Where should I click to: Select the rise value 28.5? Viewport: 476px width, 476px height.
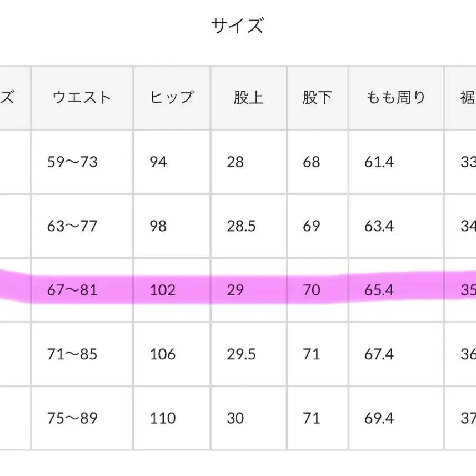241,226
